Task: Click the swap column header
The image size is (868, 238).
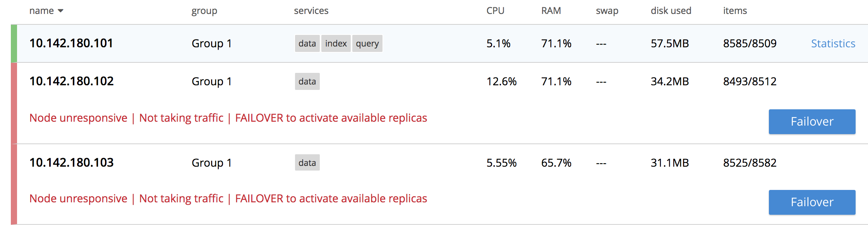Action: pyautogui.click(x=607, y=11)
